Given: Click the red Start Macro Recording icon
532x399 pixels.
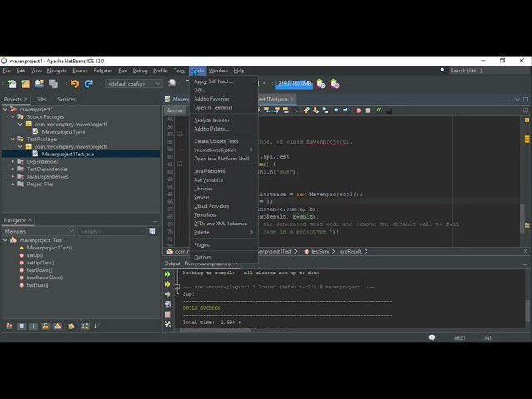Looking at the screenshot, I should click(358, 111).
